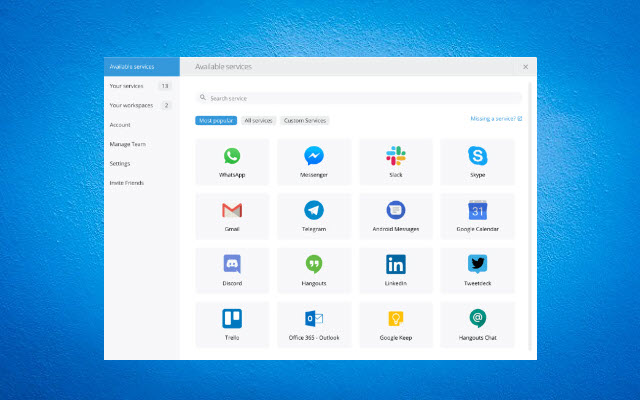Viewport: 640px width, 400px height.
Task: Add Office 365 - Outlook service
Action: [314, 325]
